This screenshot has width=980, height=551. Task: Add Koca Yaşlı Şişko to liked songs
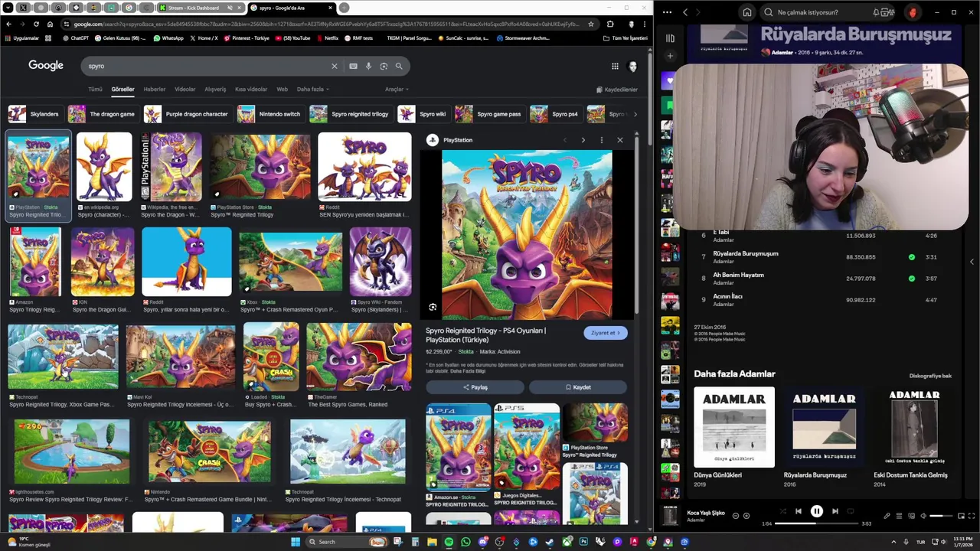pyautogui.click(x=746, y=516)
